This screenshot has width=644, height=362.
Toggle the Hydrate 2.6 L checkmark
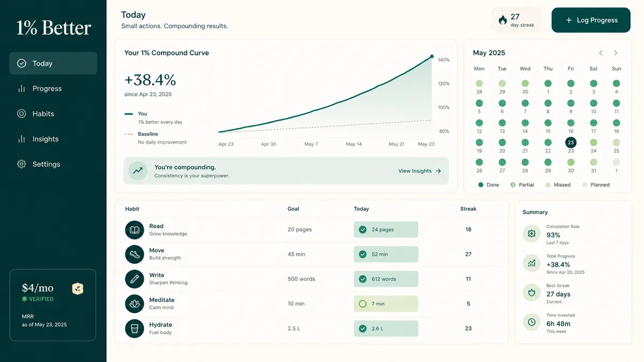(363, 328)
